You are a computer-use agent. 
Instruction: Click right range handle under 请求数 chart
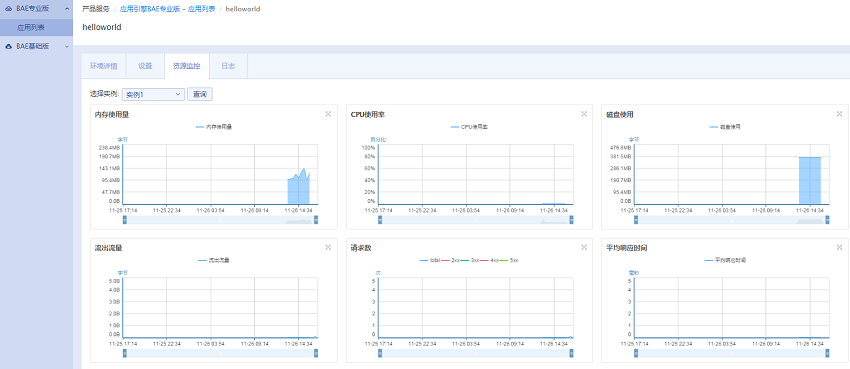click(x=571, y=353)
